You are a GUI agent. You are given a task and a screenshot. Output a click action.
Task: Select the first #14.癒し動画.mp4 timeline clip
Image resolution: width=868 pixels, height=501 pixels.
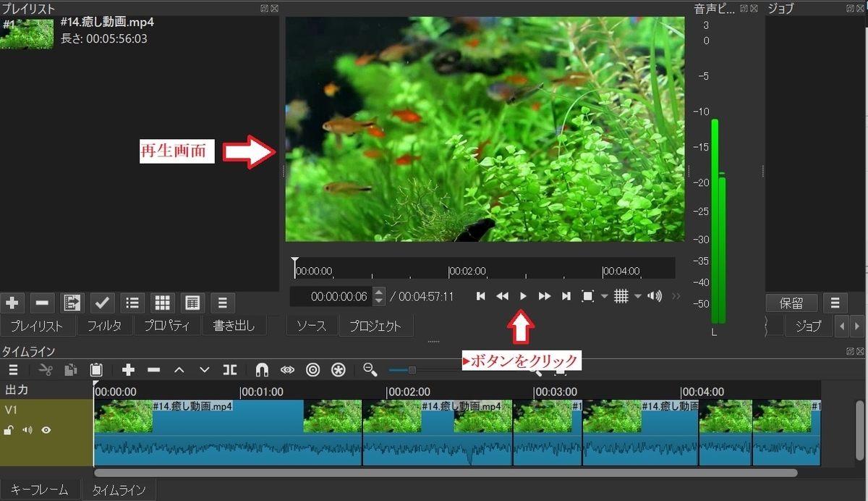tap(228, 432)
